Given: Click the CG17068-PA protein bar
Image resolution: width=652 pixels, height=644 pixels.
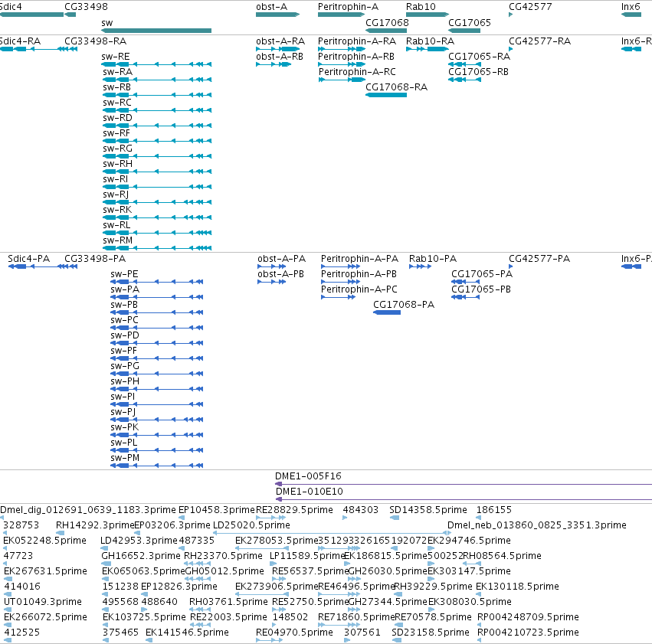Looking at the screenshot, I should click(x=387, y=312).
